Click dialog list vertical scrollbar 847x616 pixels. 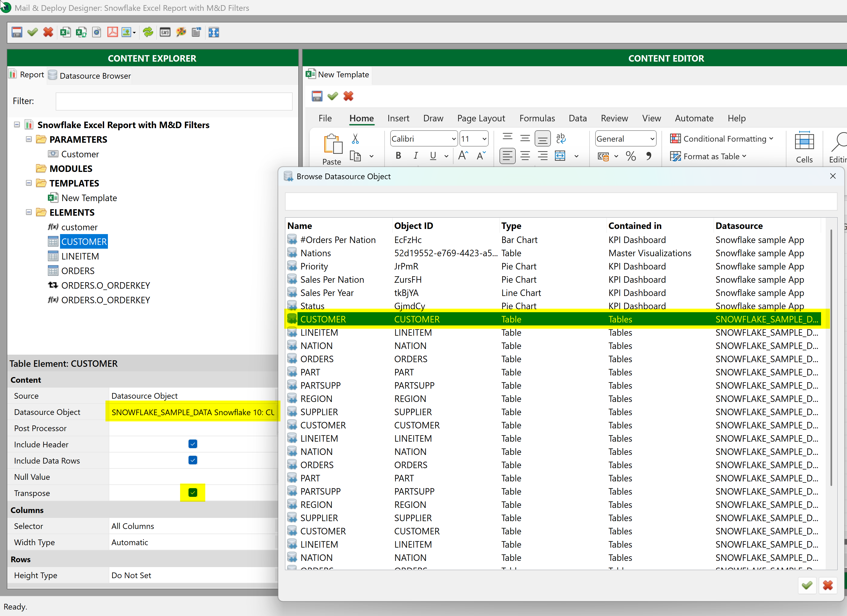[831, 358]
